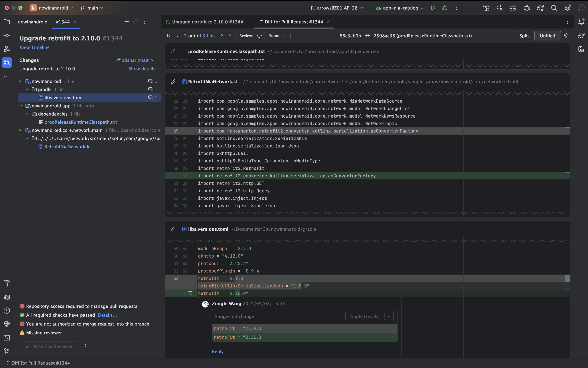Collapse the gradle folder in changes tree
Viewport: 588px width, 368px height.
pyautogui.click(x=27, y=89)
